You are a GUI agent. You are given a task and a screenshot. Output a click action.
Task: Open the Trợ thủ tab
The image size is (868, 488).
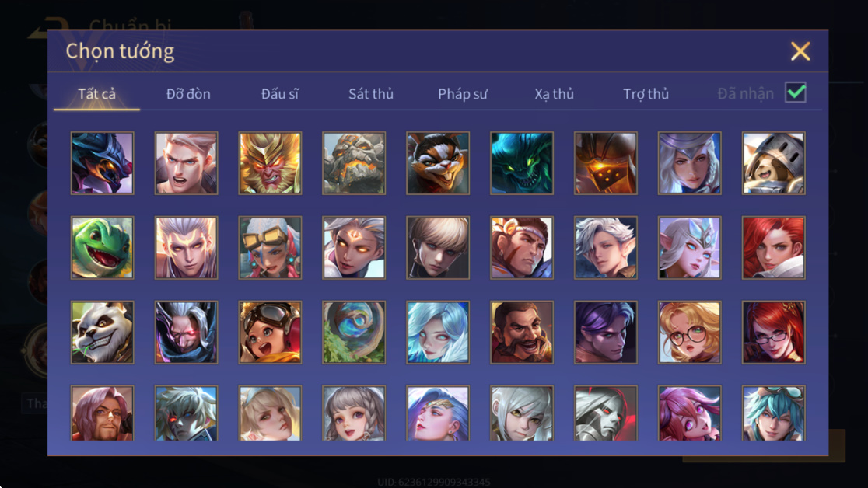point(646,94)
